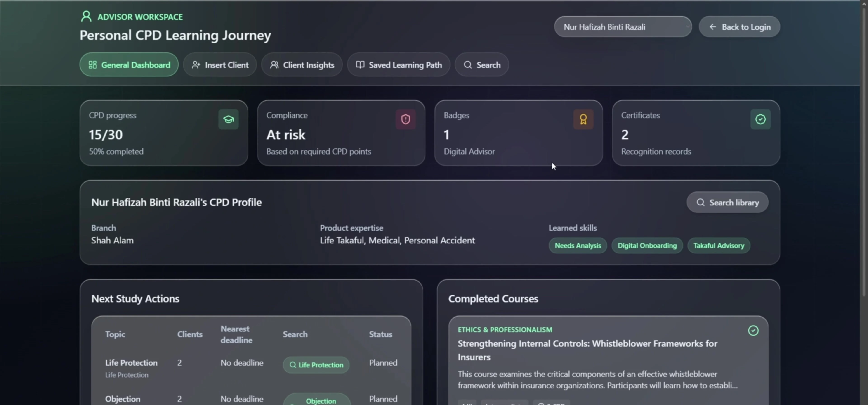The height and width of the screenshot is (405, 868).
Task: Click the CPD progress 15/30 value
Action: point(106,135)
